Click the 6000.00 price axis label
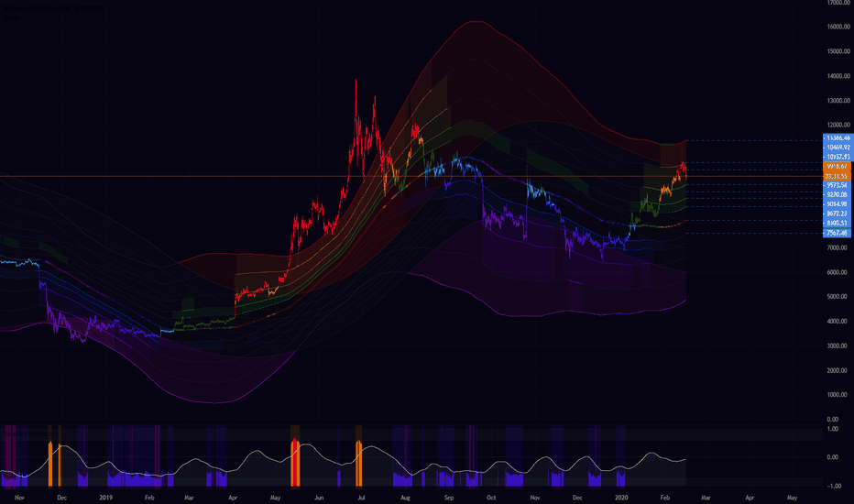This screenshot has height=504, width=854. [x=838, y=272]
